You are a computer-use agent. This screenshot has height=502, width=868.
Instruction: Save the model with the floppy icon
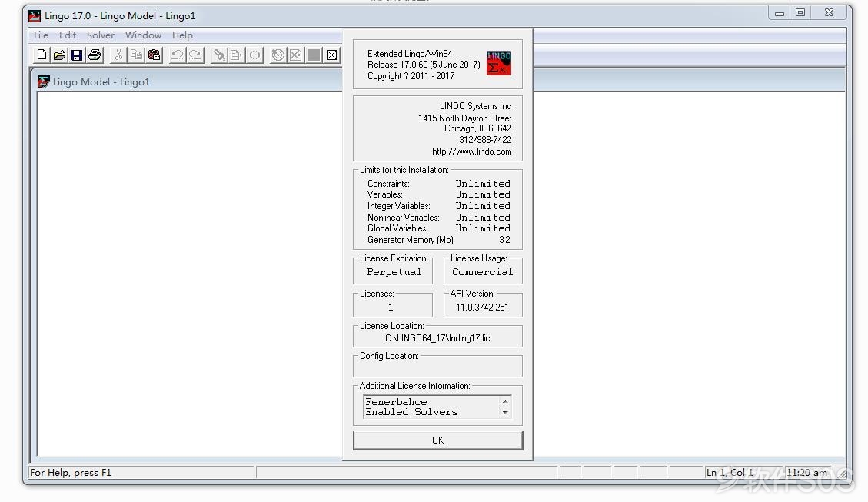click(77, 55)
